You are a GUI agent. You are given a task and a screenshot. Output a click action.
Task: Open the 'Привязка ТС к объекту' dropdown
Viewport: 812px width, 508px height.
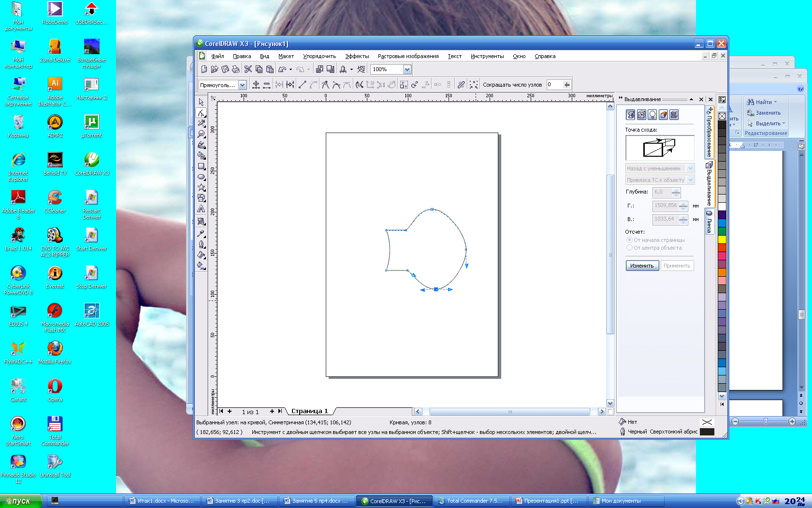[x=691, y=180]
